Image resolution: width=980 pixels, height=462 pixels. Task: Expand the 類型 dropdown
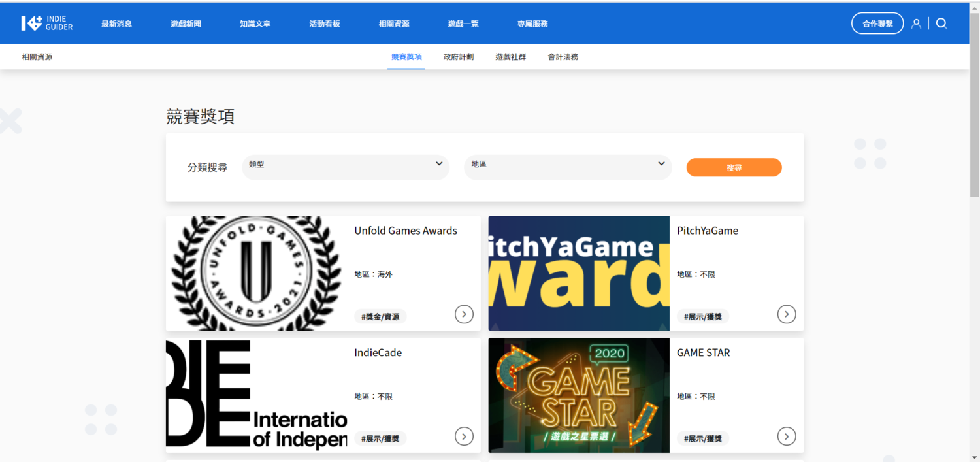(346, 167)
